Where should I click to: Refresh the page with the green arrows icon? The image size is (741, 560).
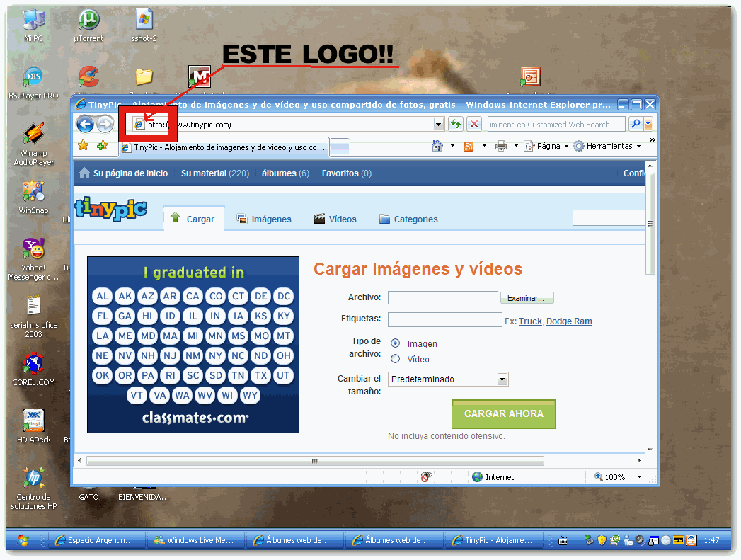[456, 125]
